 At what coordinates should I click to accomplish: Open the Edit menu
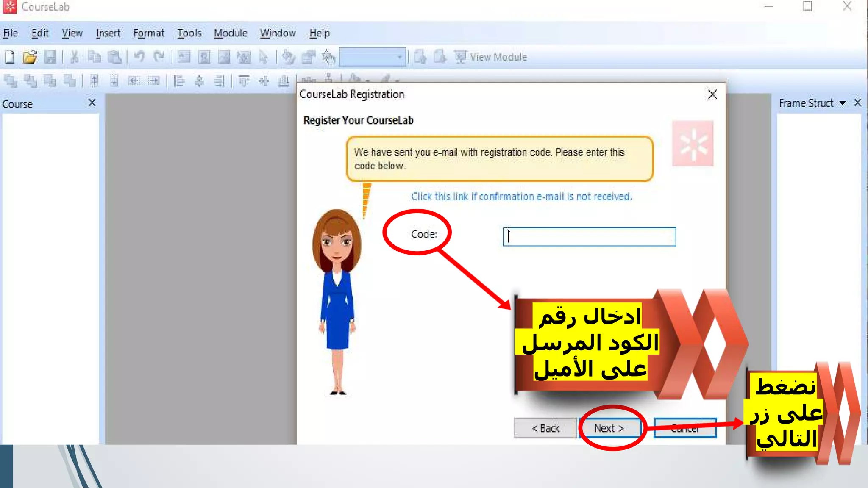(x=40, y=33)
